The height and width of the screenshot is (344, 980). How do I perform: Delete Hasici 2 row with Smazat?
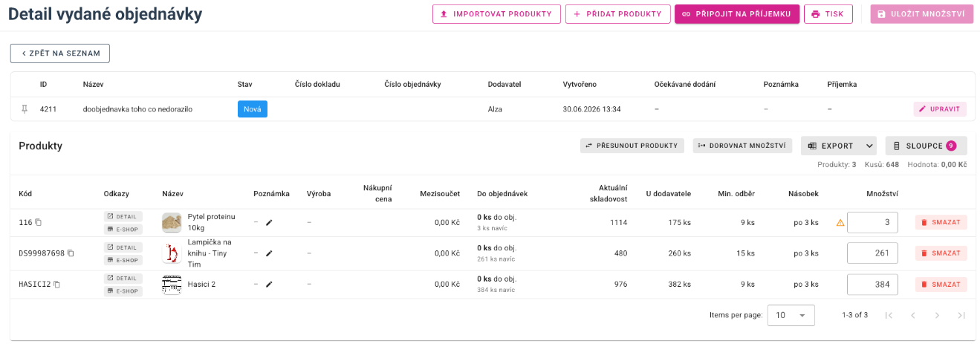point(941,285)
